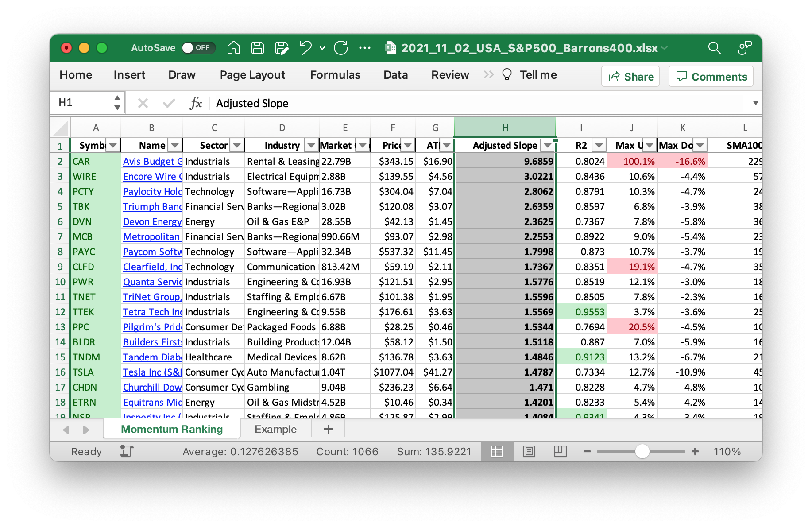The image size is (812, 527).
Task: Open the search magnifier icon
Action: 714,48
